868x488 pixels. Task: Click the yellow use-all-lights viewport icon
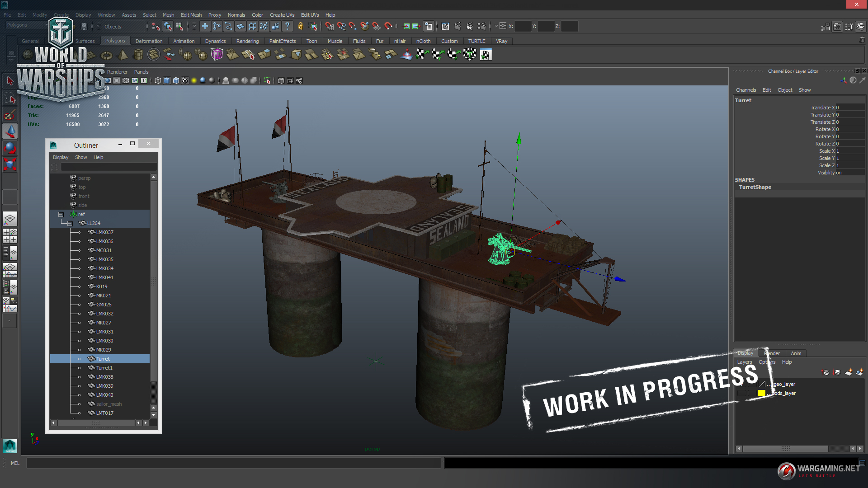tap(194, 80)
